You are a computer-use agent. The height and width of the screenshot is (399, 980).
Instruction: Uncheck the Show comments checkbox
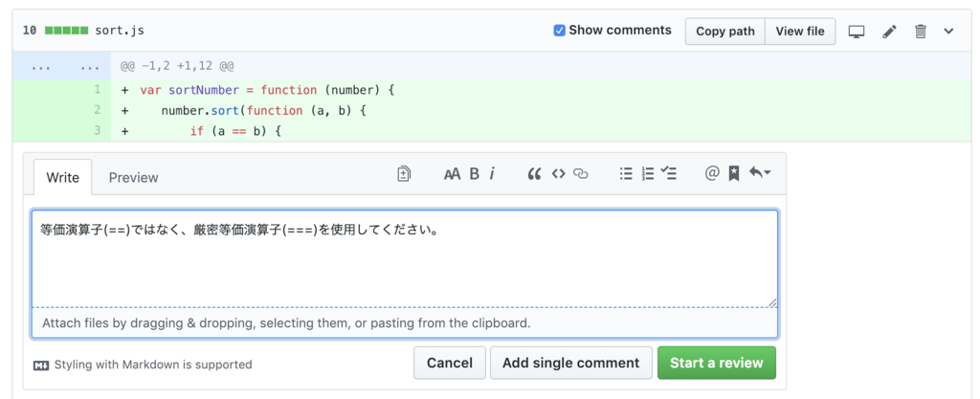click(560, 31)
